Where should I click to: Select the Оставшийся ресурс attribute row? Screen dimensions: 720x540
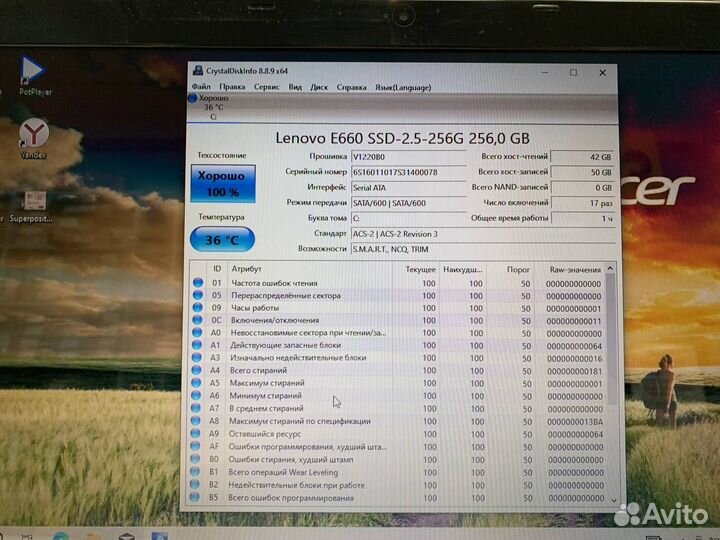coord(398,434)
